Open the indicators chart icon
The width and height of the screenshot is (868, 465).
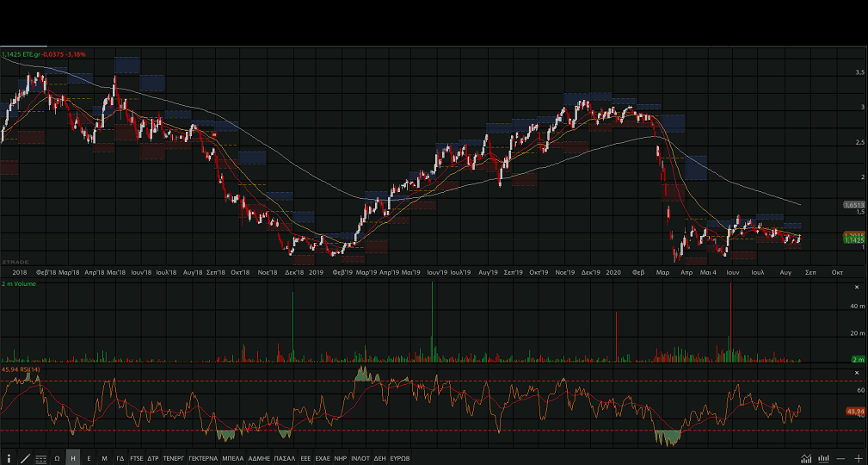[806, 458]
